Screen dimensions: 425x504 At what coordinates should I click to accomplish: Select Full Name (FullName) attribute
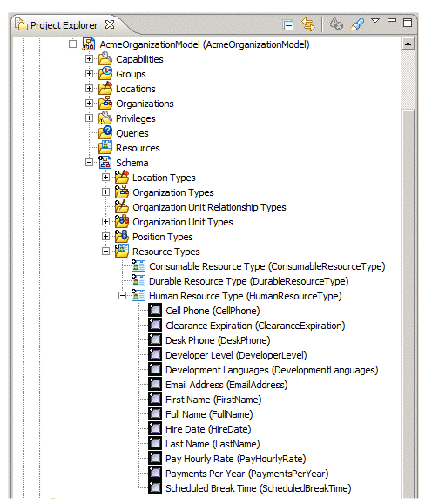(209, 414)
